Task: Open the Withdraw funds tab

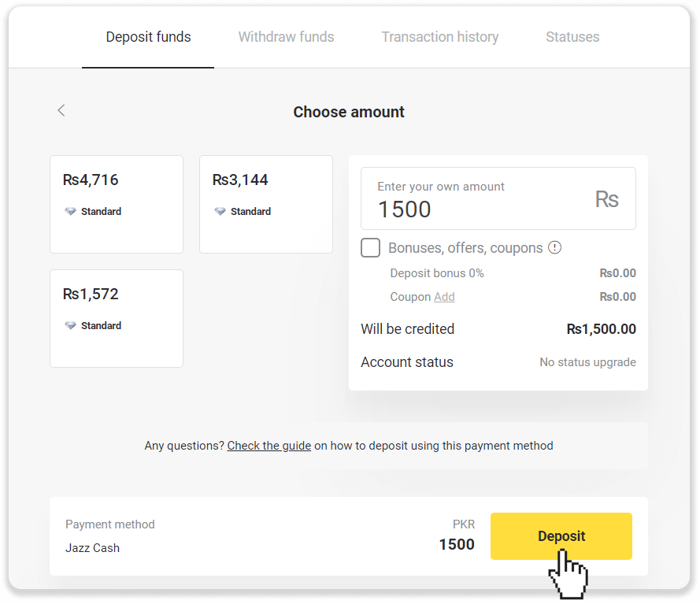Action: point(286,37)
